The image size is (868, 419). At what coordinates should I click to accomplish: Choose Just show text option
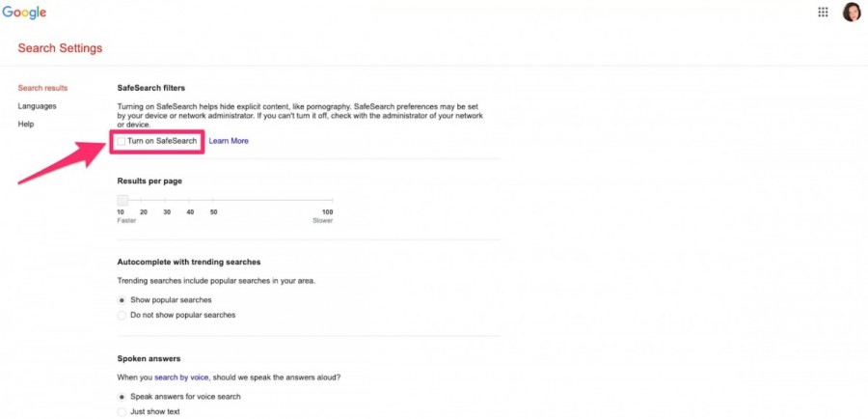(x=122, y=412)
